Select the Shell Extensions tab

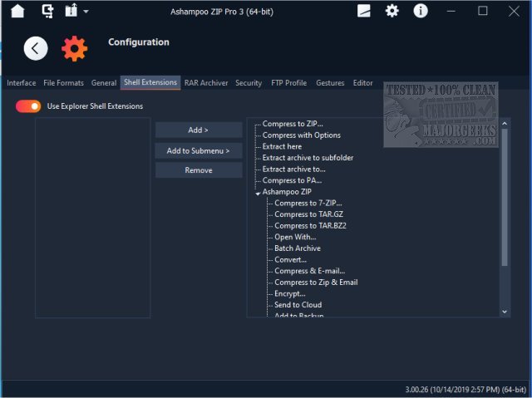tap(150, 83)
